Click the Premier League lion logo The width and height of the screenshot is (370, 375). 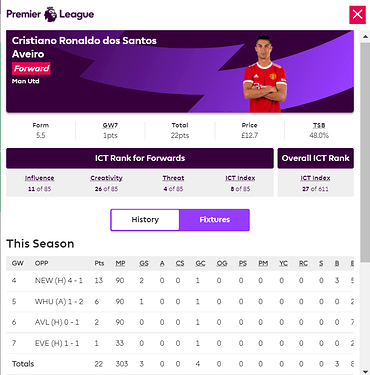51,14
